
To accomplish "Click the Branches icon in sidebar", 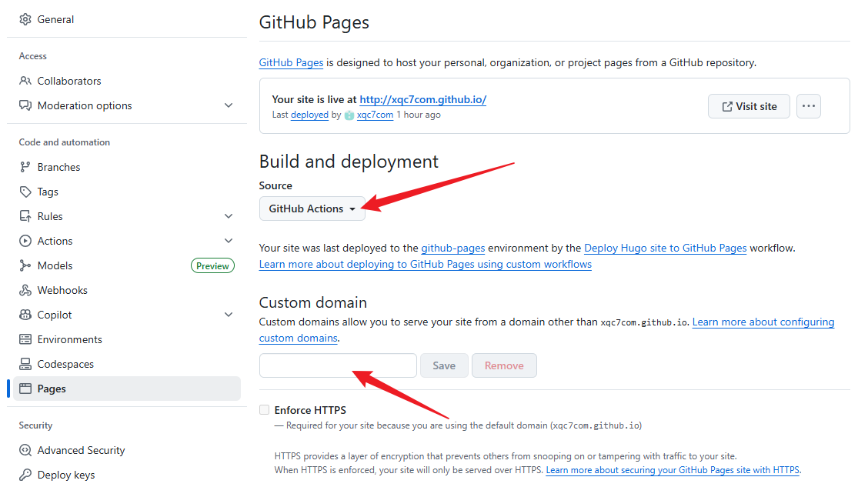I will (x=25, y=167).
